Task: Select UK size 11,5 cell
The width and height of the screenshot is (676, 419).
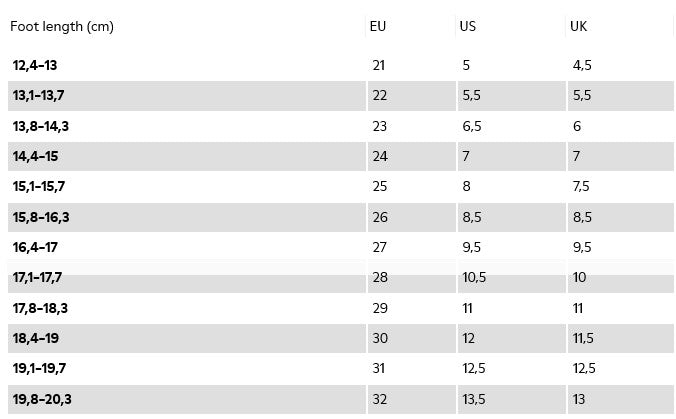Action: [581, 339]
